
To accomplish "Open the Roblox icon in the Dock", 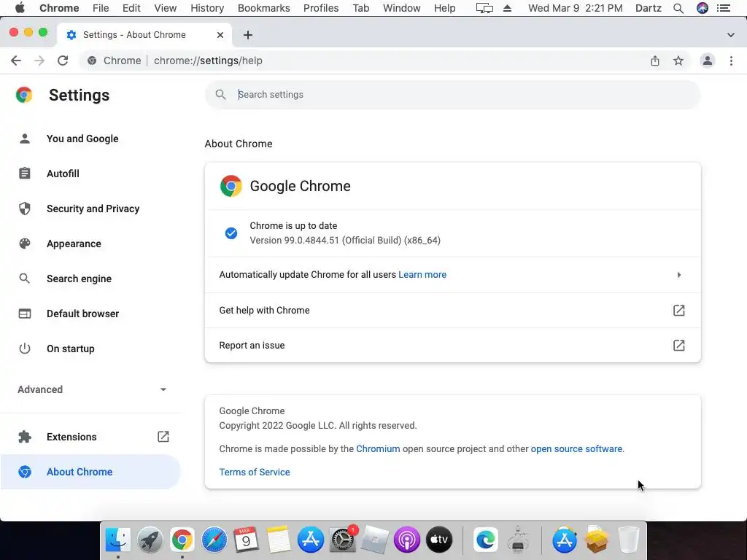I will (x=375, y=540).
